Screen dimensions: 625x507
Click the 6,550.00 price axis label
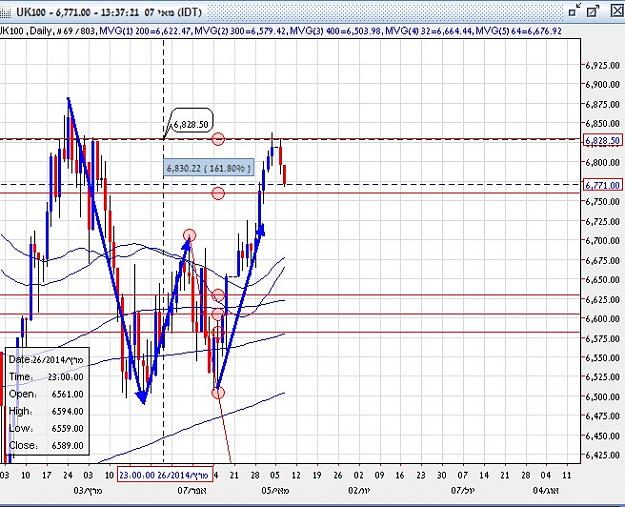tap(603, 358)
